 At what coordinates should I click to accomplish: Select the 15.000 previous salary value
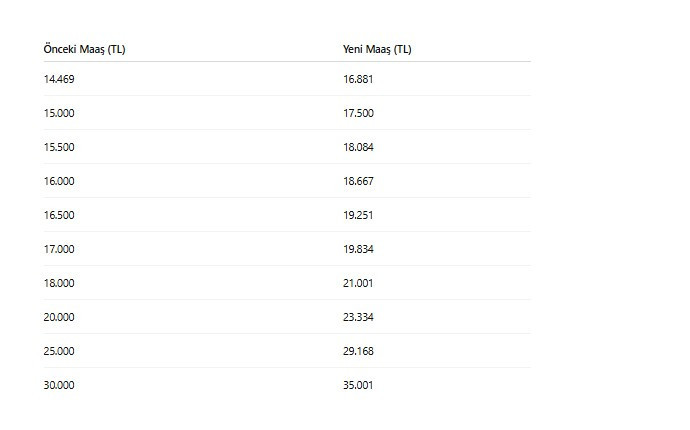59,113
